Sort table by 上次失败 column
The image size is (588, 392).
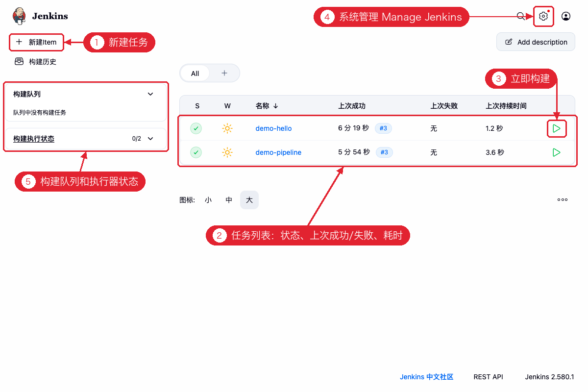pos(444,106)
